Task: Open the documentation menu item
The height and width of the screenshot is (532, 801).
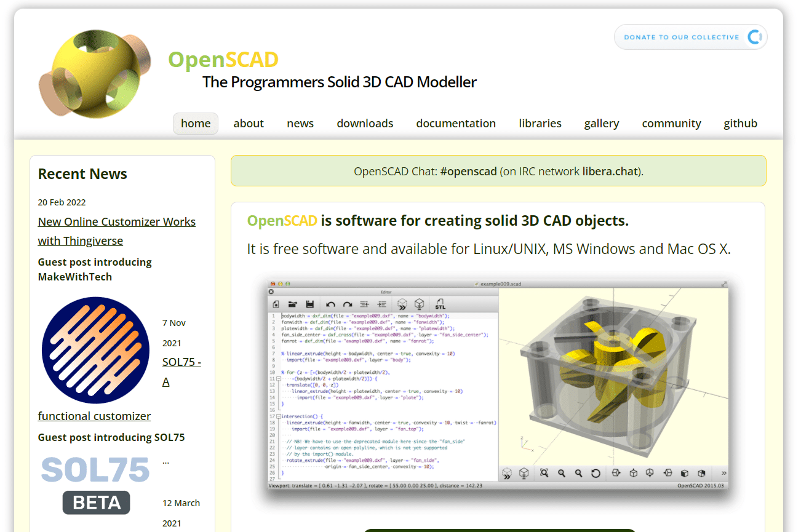Action: pyautogui.click(x=456, y=123)
